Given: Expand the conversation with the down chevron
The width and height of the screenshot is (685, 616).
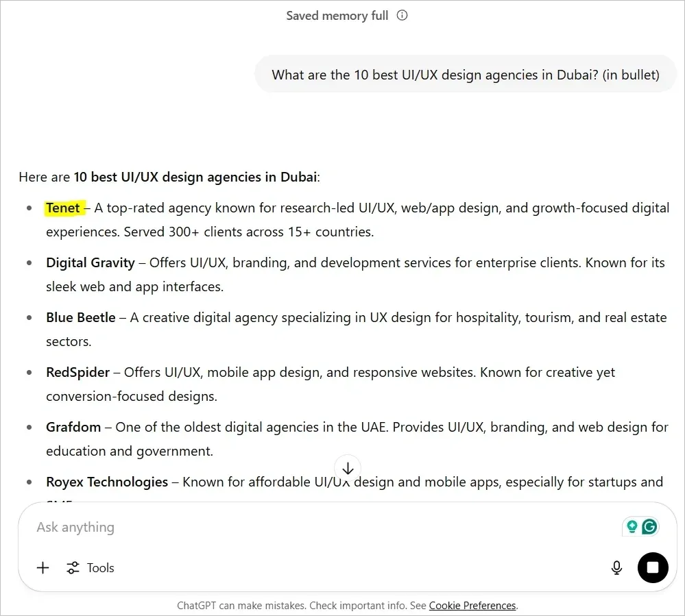Looking at the screenshot, I should tap(348, 468).
